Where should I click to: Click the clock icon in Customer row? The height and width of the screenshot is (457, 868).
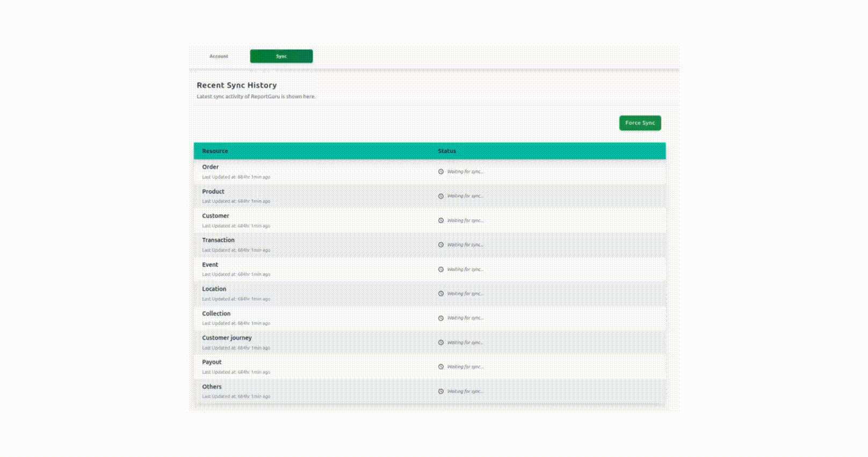click(x=441, y=220)
